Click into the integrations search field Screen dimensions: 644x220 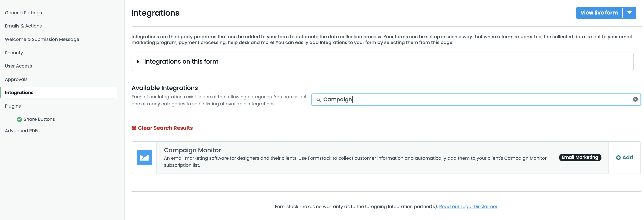475,99
